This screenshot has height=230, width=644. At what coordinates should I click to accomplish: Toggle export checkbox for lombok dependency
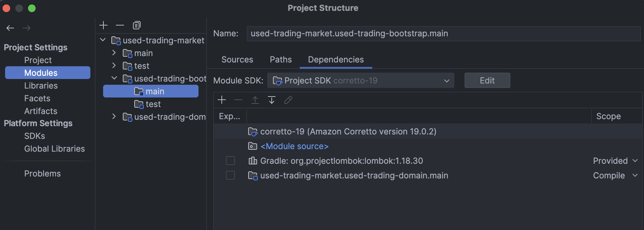tap(230, 161)
